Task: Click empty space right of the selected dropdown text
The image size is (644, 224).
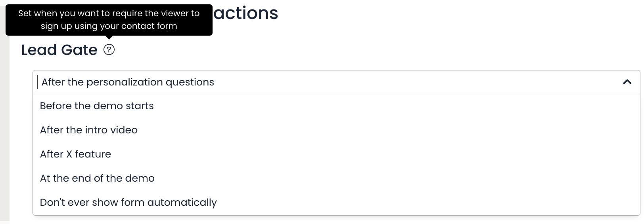Action: click(x=397, y=82)
